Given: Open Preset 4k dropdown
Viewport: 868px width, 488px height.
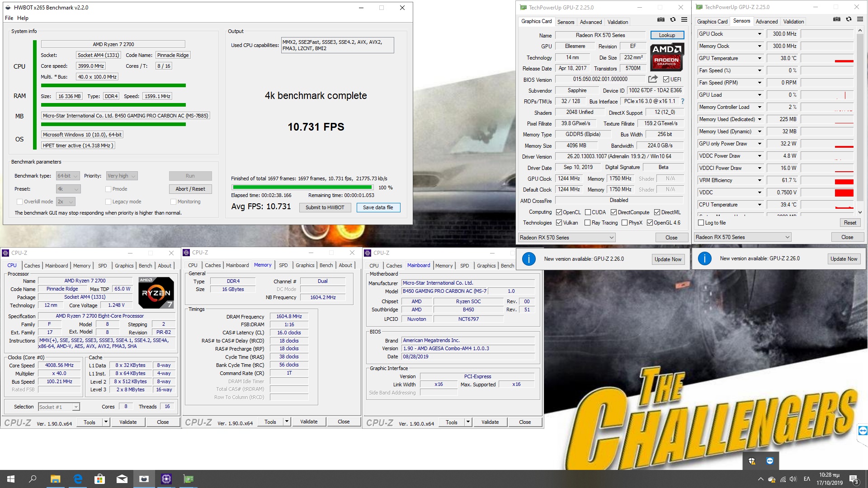Looking at the screenshot, I should (x=68, y=189).
